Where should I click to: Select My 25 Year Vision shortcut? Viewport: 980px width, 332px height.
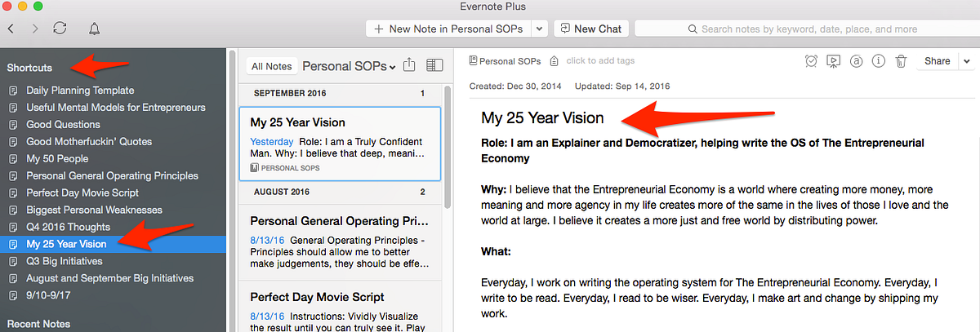pos(113,244)
